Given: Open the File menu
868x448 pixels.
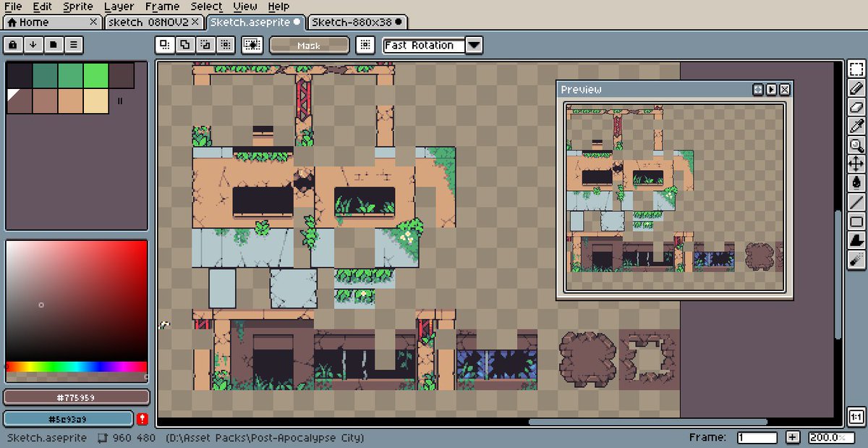Looking at the screenshot, I should pos(13,7).
